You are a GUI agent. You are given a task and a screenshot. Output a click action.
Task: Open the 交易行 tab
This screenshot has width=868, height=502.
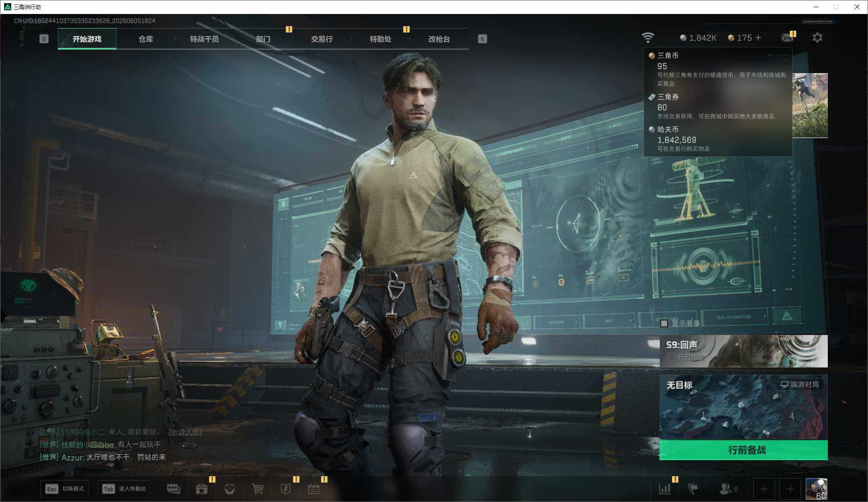322,39
